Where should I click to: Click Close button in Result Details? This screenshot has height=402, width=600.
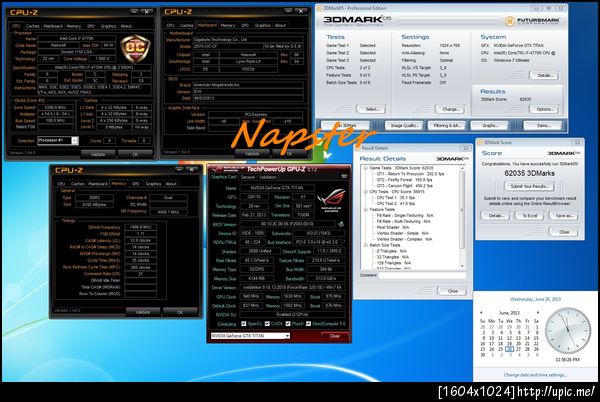(x=452, y=291)
